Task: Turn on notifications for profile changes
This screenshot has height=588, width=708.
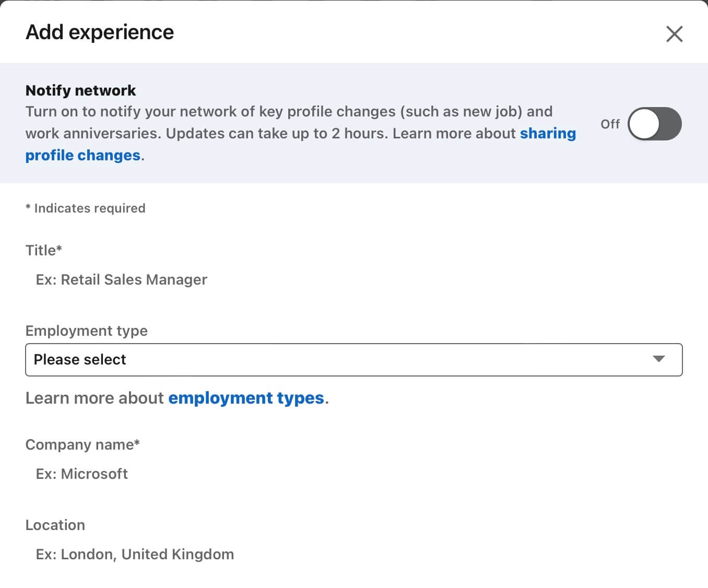Action: tap(654, 124)
